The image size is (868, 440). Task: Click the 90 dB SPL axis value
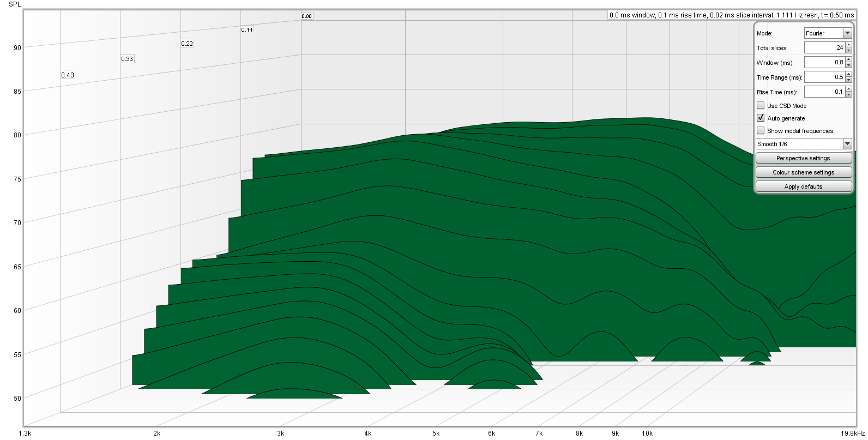click(x=17, y=48)
